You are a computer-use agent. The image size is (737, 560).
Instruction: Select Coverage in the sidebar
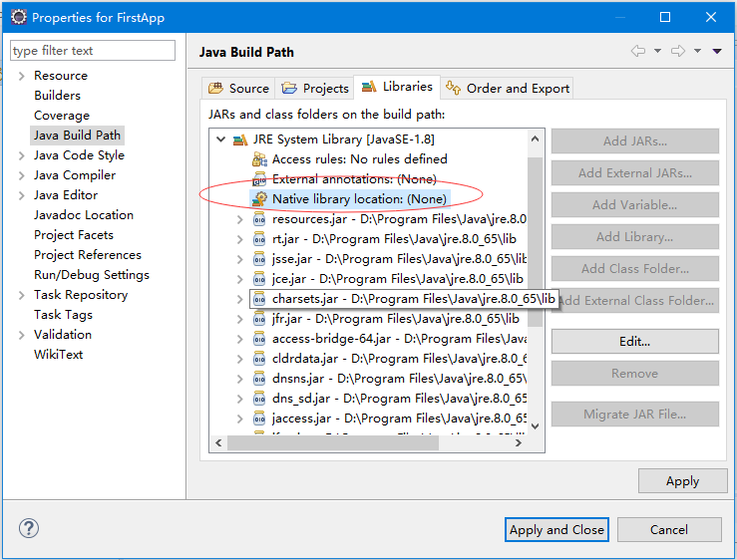click(x=62, y=116)
